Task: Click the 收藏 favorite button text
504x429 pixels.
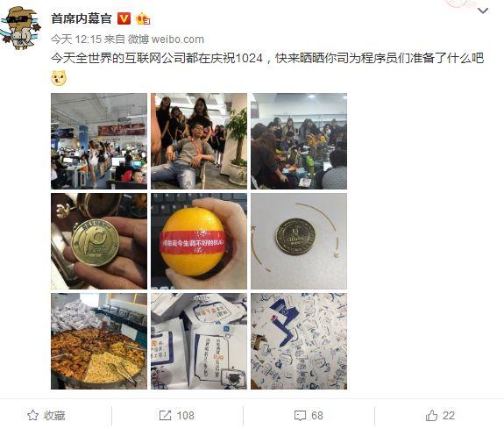Action: click(x=54, y=416)
